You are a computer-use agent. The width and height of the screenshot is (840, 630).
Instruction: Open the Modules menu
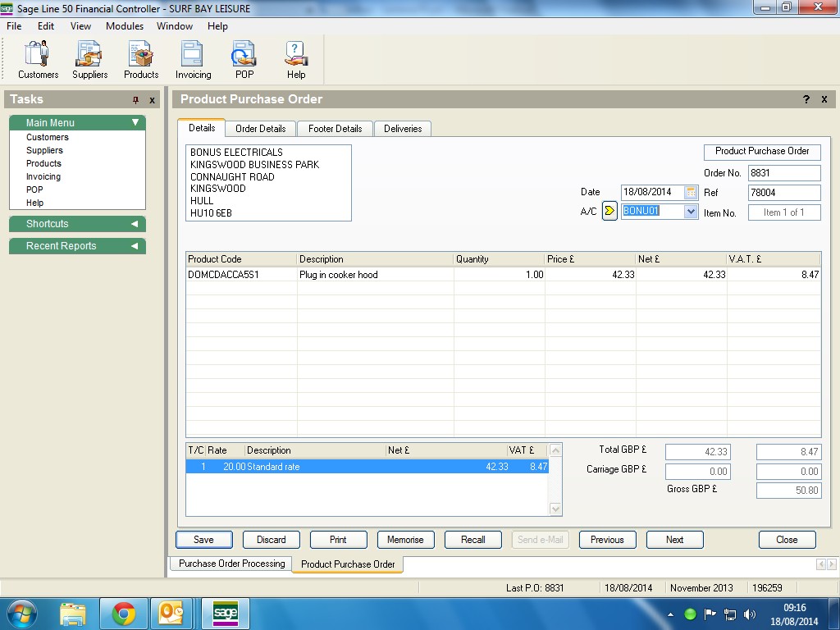click(125, 26)
